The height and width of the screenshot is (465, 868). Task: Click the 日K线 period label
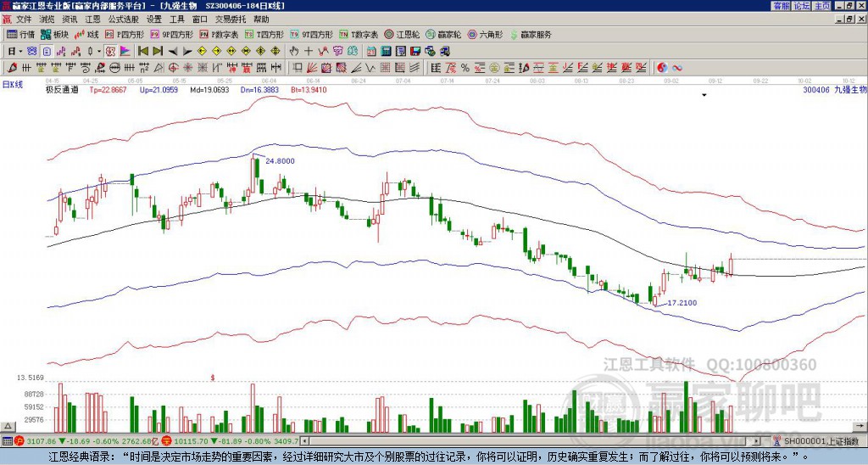click(12, 85)
